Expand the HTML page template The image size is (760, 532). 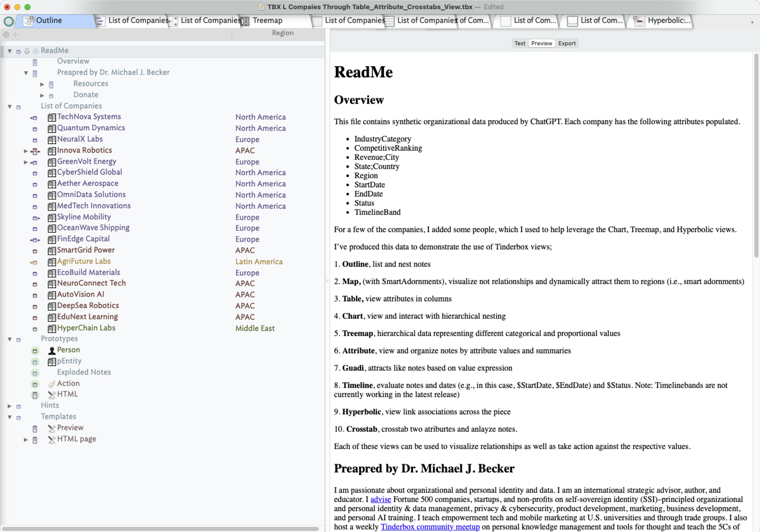[26, 440]
